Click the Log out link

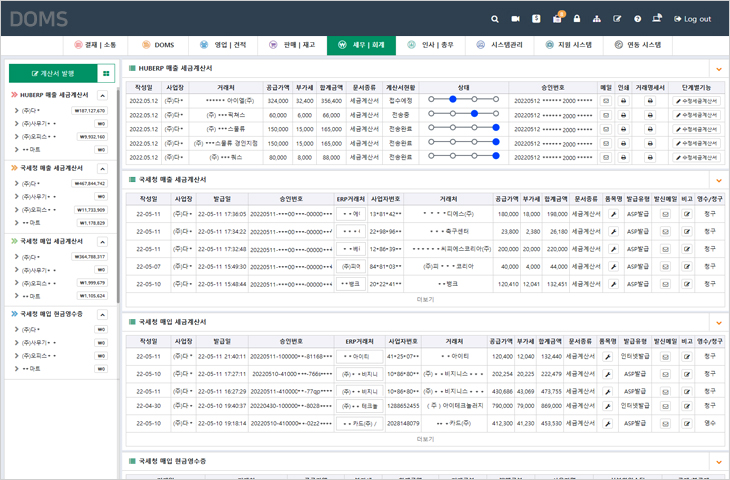point(692,19)
